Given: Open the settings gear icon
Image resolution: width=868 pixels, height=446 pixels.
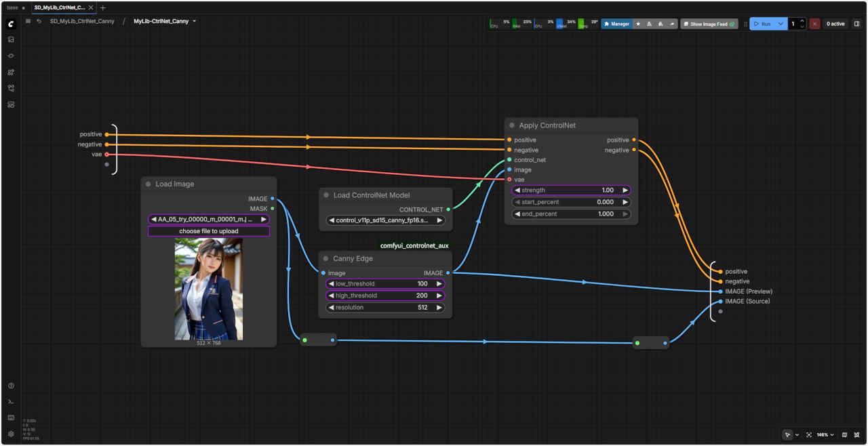Looking at the screenshot, I should pos(11,434).
